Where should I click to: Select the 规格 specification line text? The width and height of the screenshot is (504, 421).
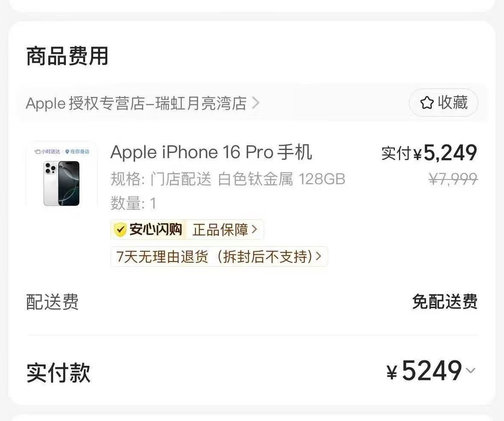click(x=227, y=179)
